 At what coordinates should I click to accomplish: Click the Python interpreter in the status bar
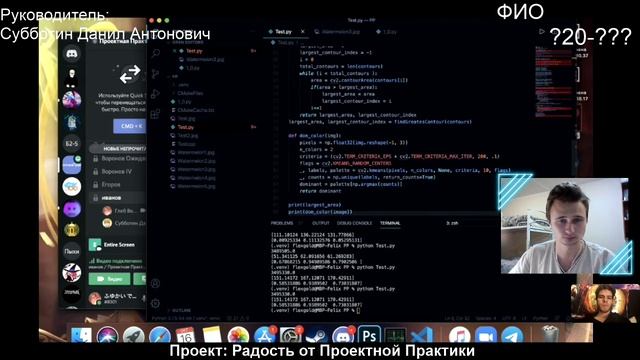coord(186,318)
